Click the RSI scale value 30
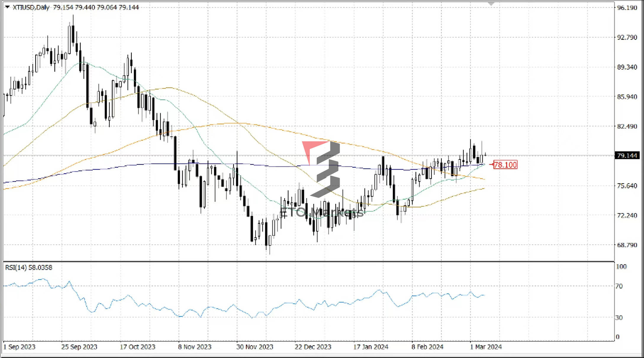644x358 pixels. click(x=619, y=318)
